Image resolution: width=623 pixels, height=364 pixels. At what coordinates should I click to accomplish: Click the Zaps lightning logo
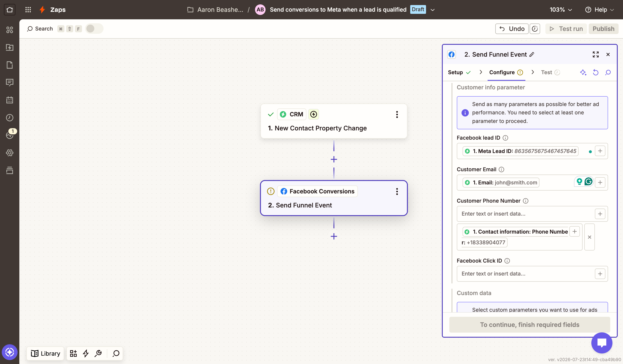coord(42,10)
